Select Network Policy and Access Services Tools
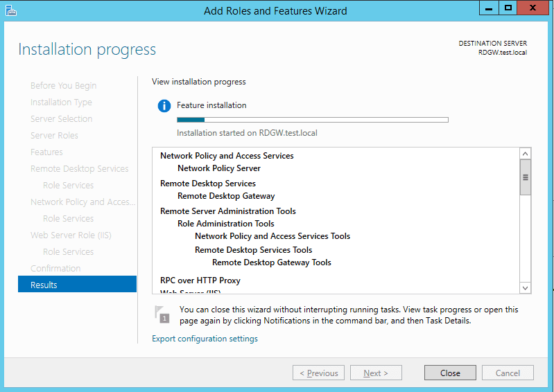The height and width of the screenshot is (392, 554). click(x=272, y=236)
